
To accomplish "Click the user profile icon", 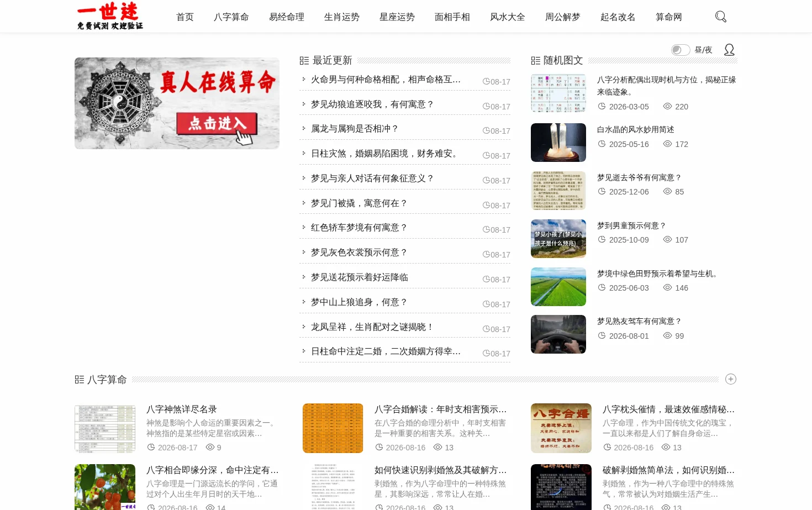I will pos(729,50).
